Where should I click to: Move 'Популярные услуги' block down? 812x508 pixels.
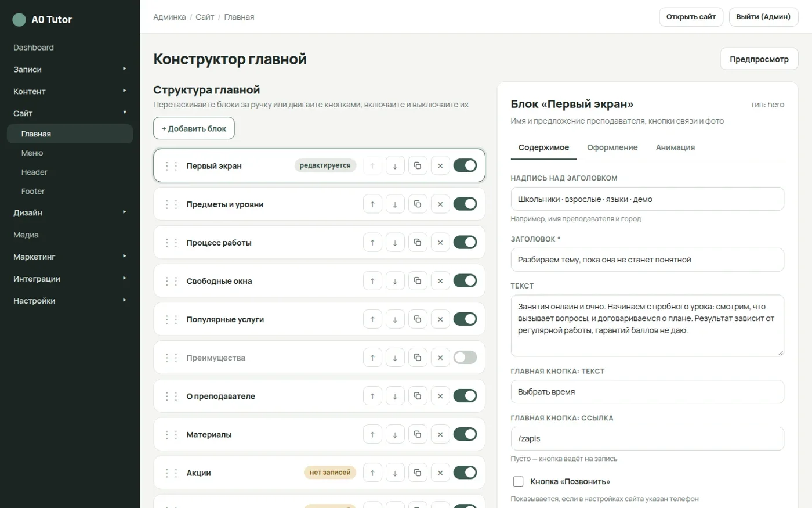pyautogui.click(x=395, y=319)
